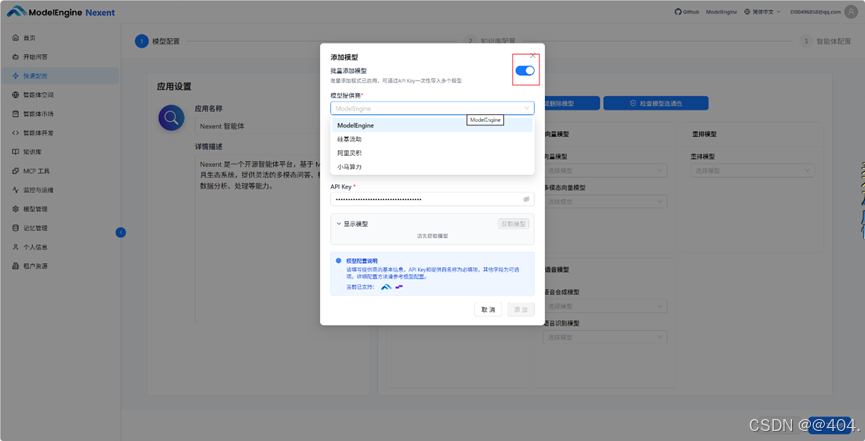
Task: Toggle the 批量添加模型 batch switch off
Action: (525, 71)
